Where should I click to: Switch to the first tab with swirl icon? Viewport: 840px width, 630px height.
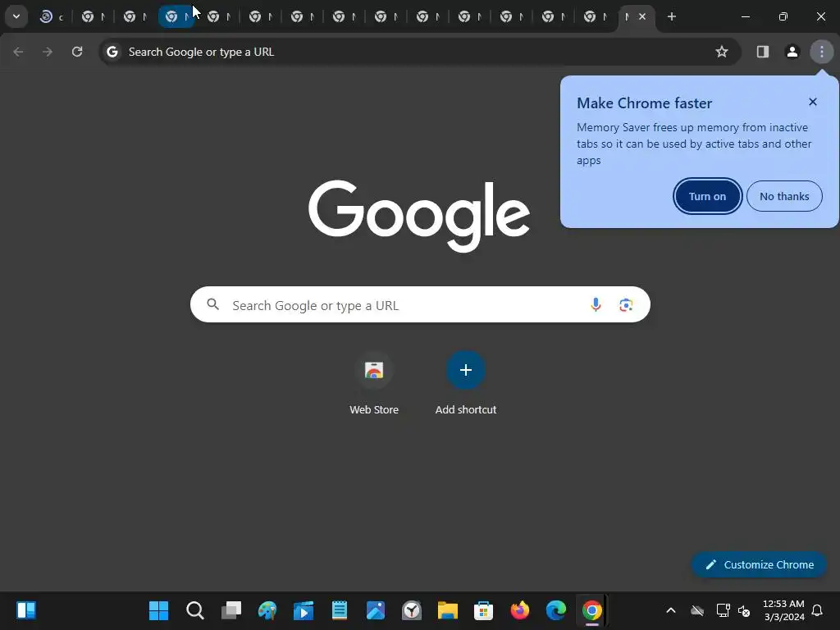point(51,16)
